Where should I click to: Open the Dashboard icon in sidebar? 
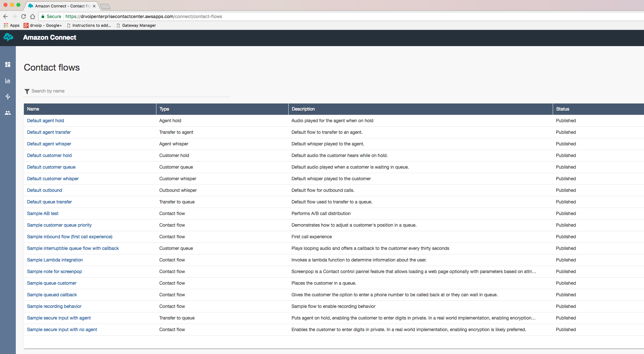click(8, 64)
